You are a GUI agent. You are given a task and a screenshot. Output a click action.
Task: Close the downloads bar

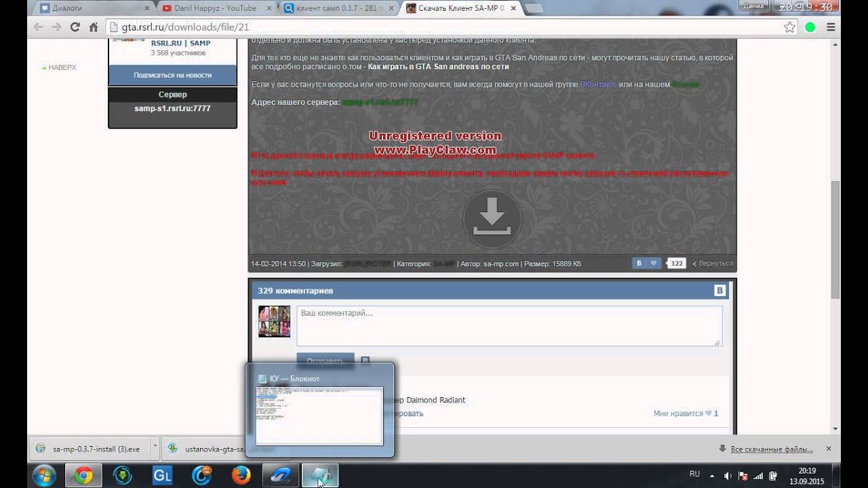pyautogui.click(x=828, y=449)
